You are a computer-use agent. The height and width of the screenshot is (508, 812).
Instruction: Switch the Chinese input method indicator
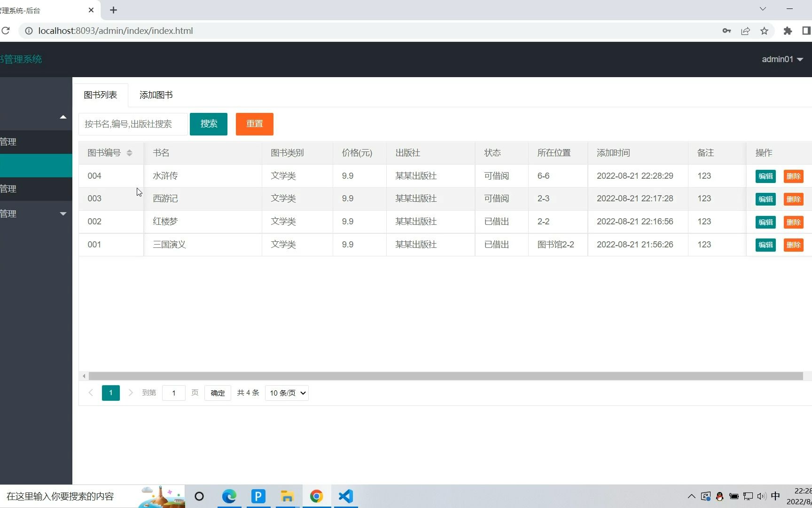(776, 496)
